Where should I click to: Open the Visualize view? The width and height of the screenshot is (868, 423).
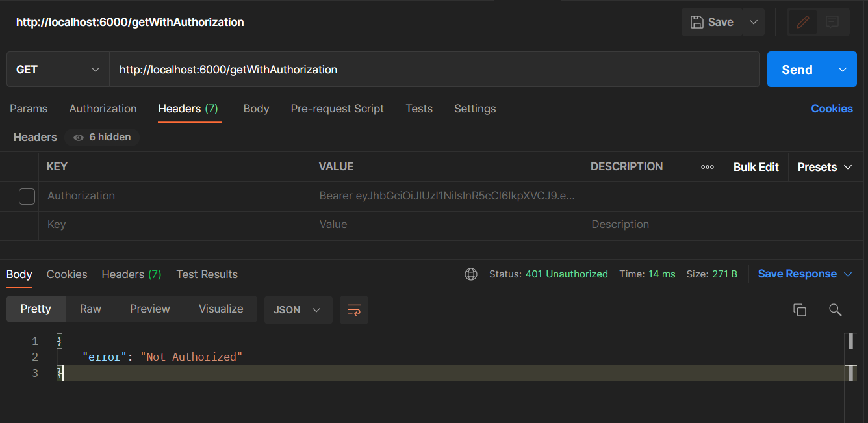(221, 309)
